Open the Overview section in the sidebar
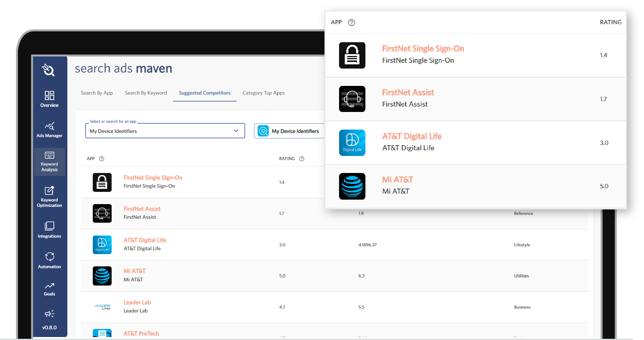 tap(49, 99)
